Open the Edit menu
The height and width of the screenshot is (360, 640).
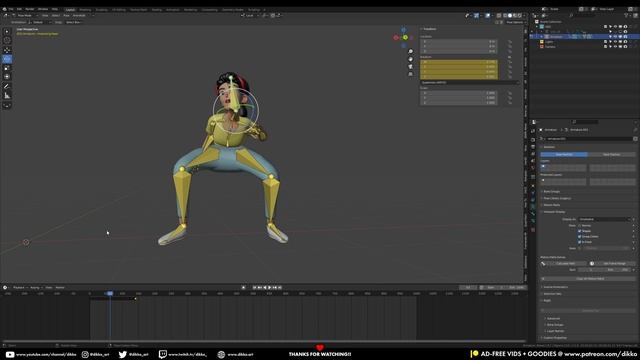click(x=19, y=9)
